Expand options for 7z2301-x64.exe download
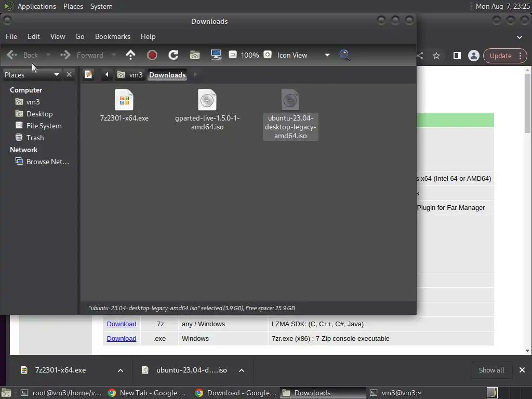Viewport: 532px width, 399px height. (x=121, y=370)
